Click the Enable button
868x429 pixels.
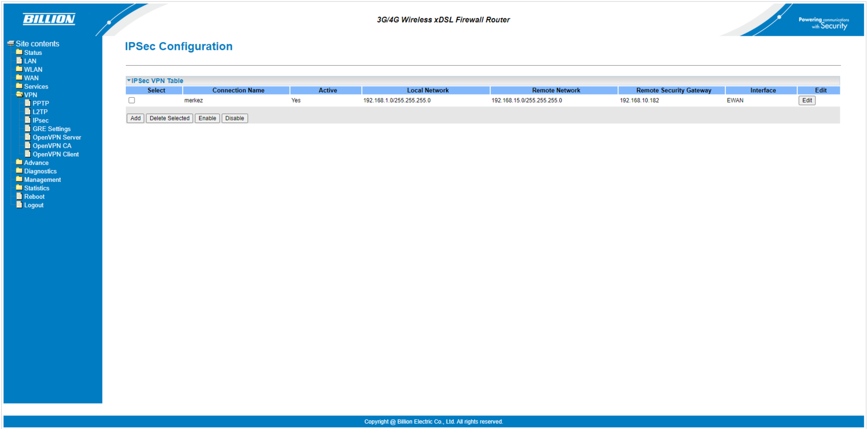tap(207, 118)
